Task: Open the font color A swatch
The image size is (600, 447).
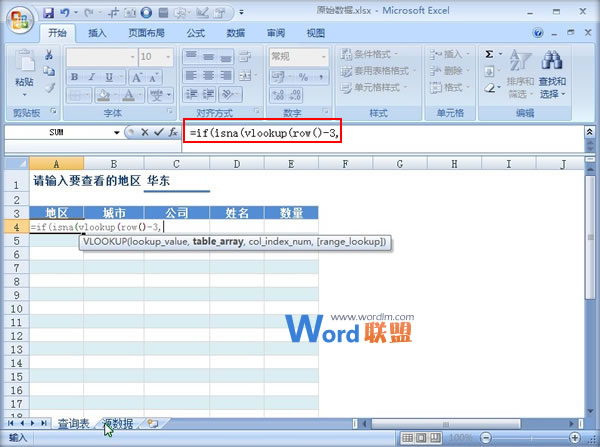Action: (x=129, y=95)
